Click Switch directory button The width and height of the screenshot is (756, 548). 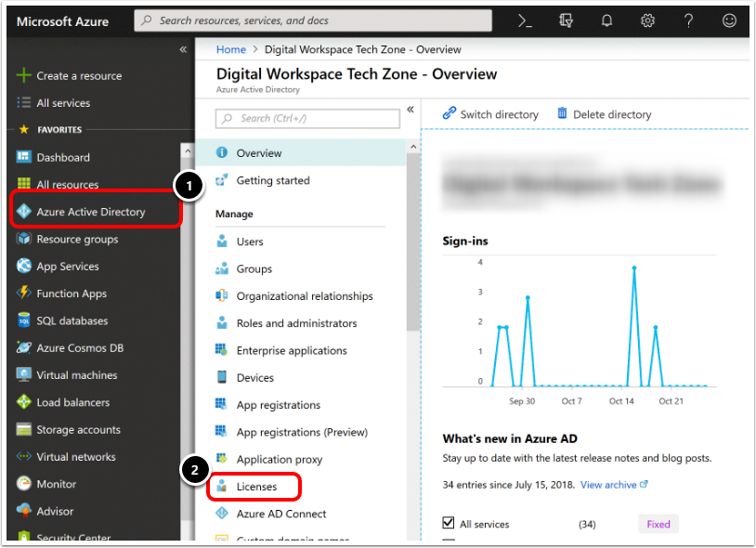[x=490, y=114]
